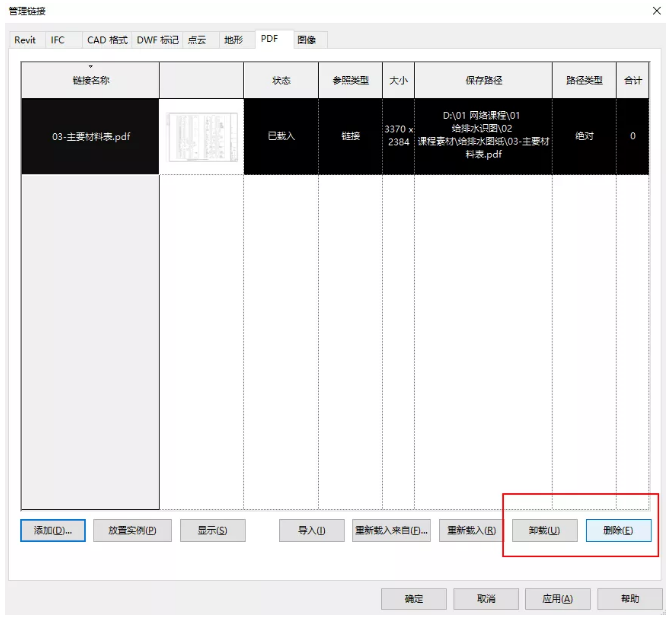
Task: Select the CAD 格式 tab
Action: click(107, 40)
